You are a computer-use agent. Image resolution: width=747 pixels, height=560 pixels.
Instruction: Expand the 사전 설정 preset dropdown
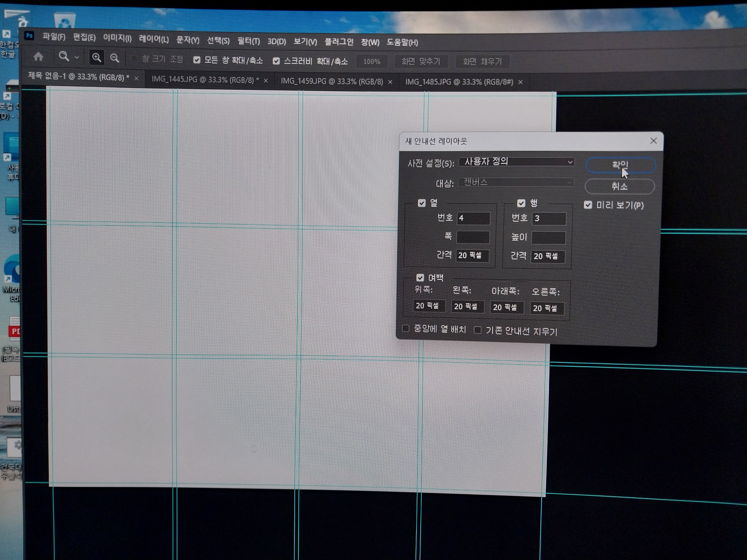516,162
